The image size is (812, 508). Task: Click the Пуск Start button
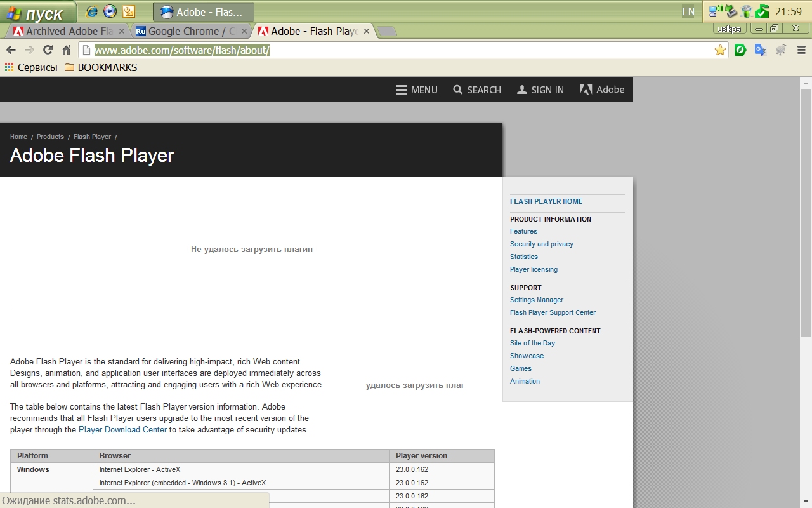tap(37, 11)
